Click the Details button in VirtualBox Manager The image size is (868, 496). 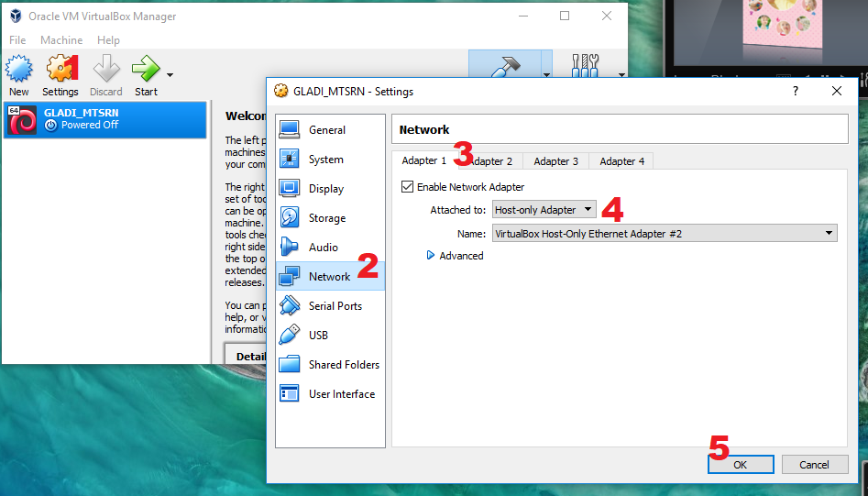(x=247, y=355)
